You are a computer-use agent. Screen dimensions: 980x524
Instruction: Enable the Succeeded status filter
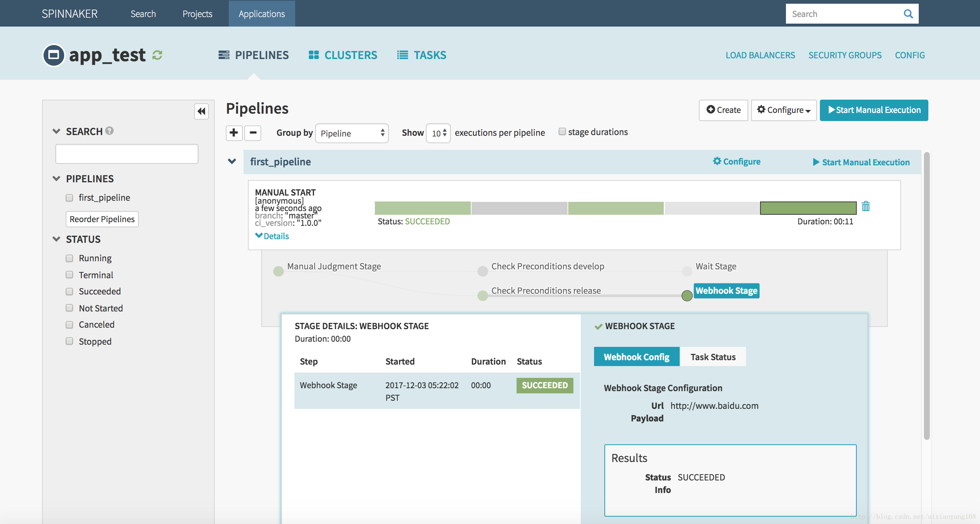[70, 291]
